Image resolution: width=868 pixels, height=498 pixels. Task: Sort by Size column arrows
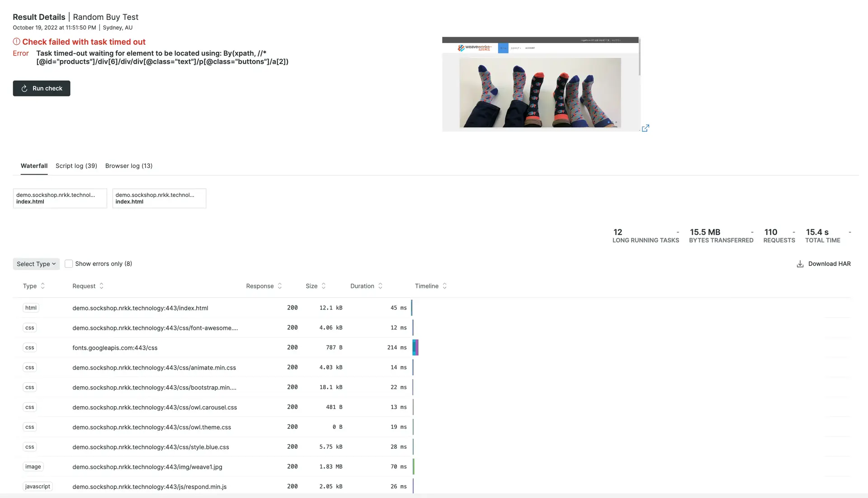(x=323, y=286)
